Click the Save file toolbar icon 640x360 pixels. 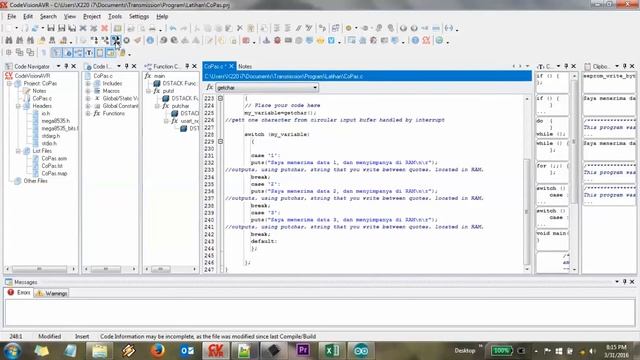click(51, 28)
